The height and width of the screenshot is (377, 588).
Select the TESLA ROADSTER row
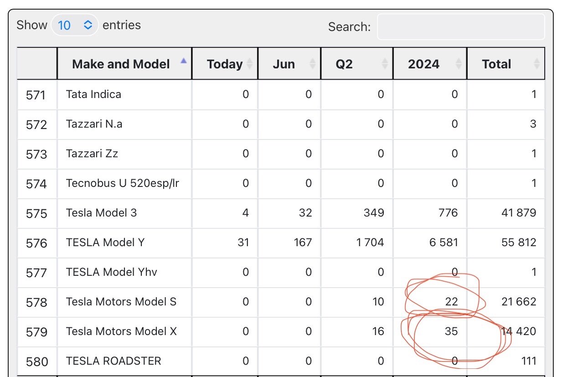point(281,361)
